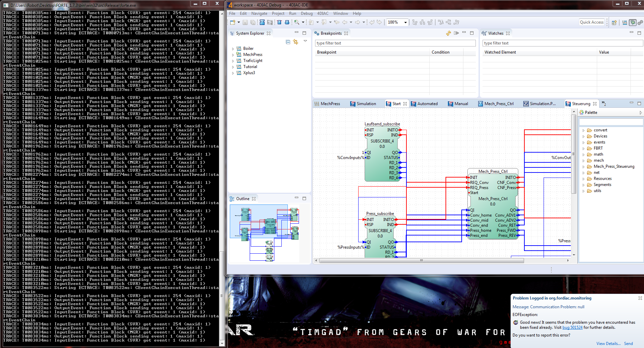644x348 pixels.
Task: Click the Last Edit Location icon
Action: [337, 22]
